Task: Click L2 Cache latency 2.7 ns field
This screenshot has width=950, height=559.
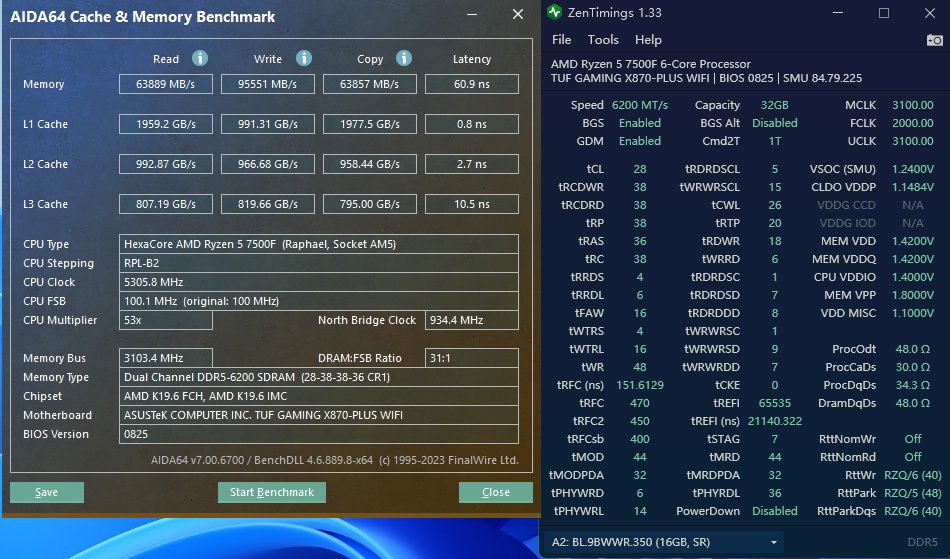Action: tap(471, 164)
